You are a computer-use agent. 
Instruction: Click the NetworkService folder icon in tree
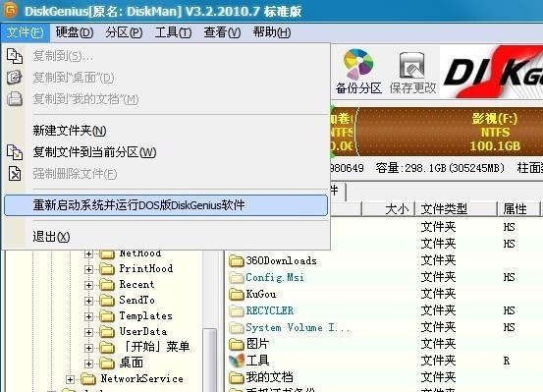tap(88, 379)
